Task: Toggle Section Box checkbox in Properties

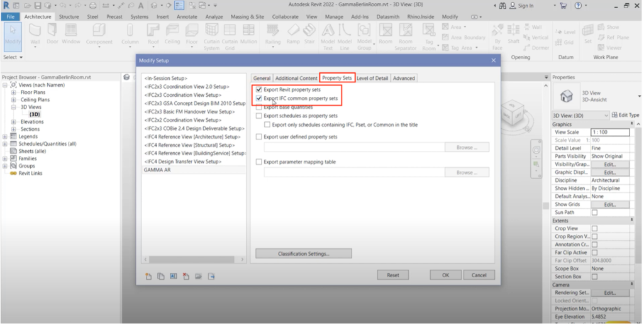Action: click(594, 277)
